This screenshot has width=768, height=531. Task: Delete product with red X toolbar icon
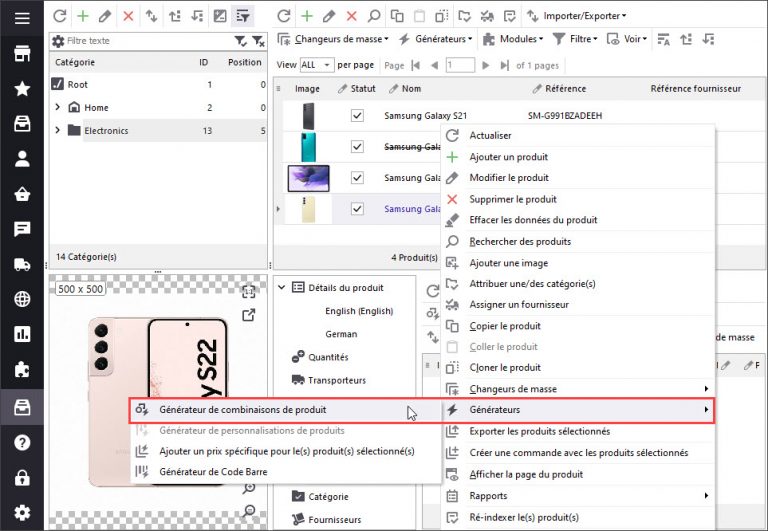pyautogui.click(x=352, y=16)
